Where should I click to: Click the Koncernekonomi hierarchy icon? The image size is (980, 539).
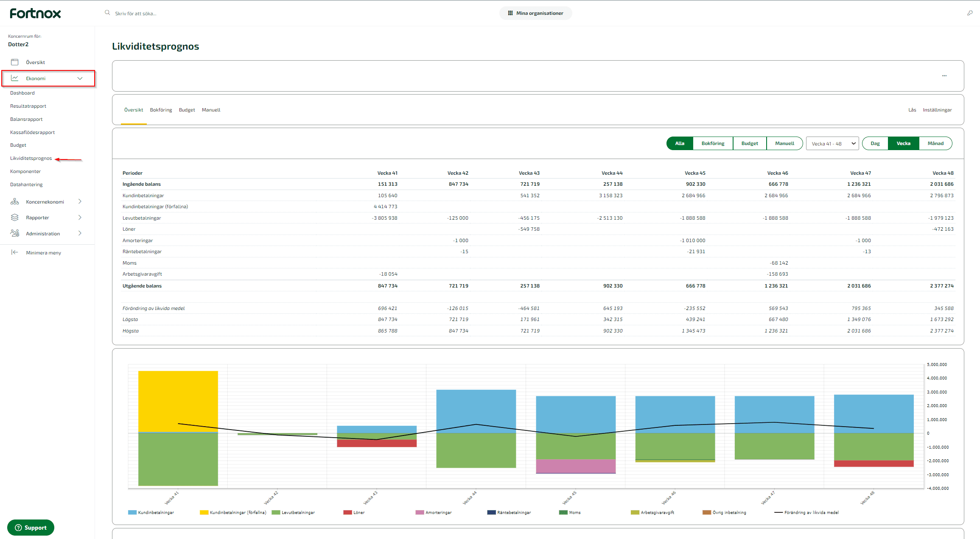coord(15,201)
